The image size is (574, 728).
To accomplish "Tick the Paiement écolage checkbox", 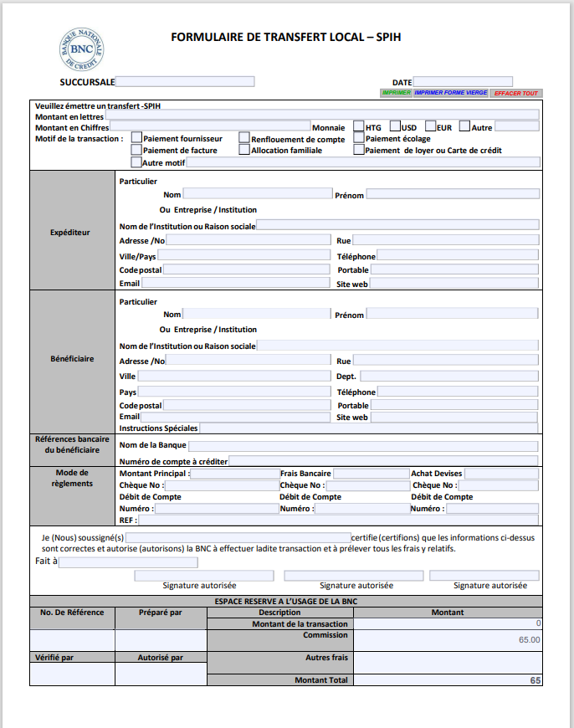I will 358,137.
